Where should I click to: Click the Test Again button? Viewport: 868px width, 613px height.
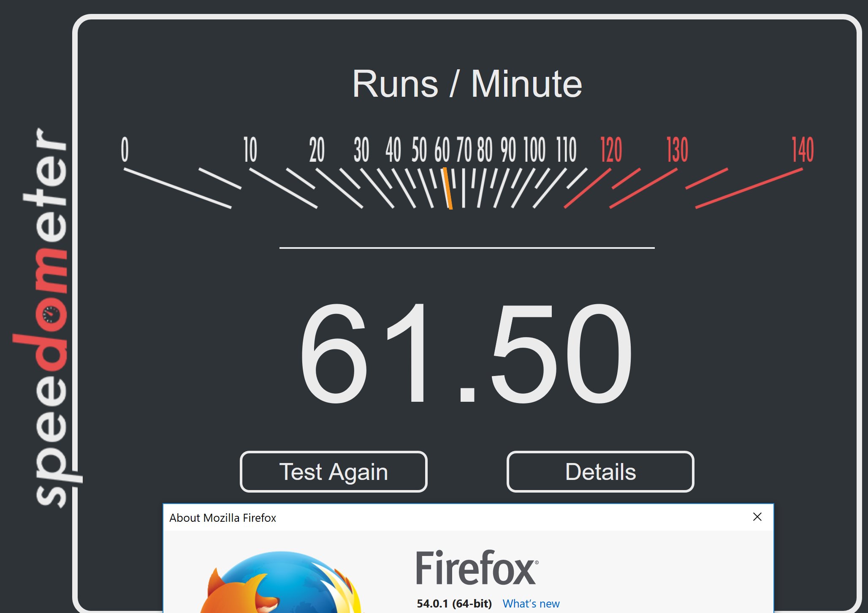coord(334,471)
